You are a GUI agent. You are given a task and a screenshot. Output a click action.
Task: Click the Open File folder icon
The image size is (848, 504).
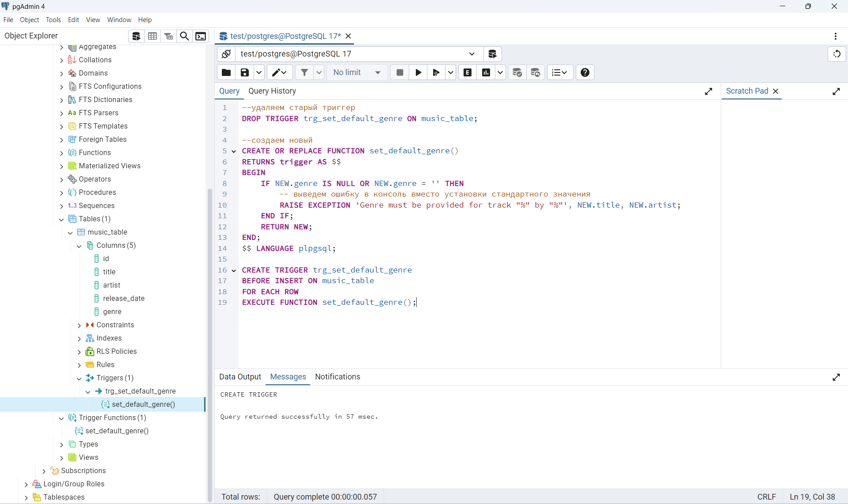click(x=226, y=72)
